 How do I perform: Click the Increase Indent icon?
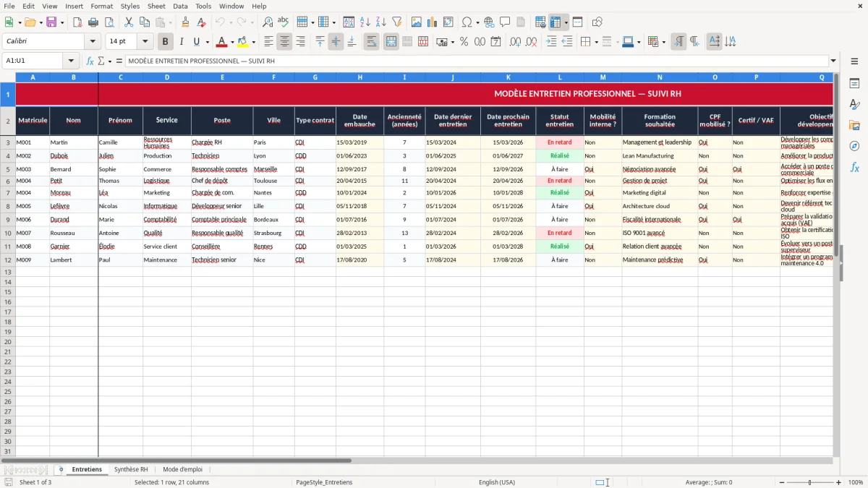pyautogui.click(x=551, y=42)
